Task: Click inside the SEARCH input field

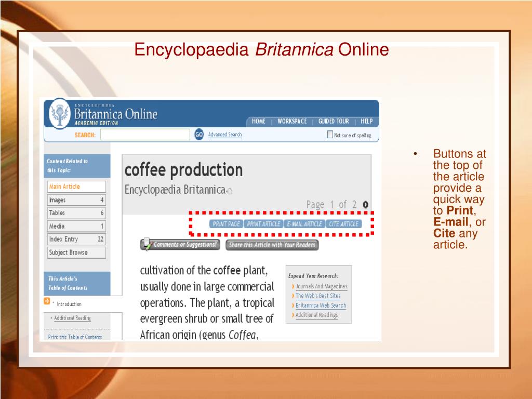Action: (x=145, y=135)
